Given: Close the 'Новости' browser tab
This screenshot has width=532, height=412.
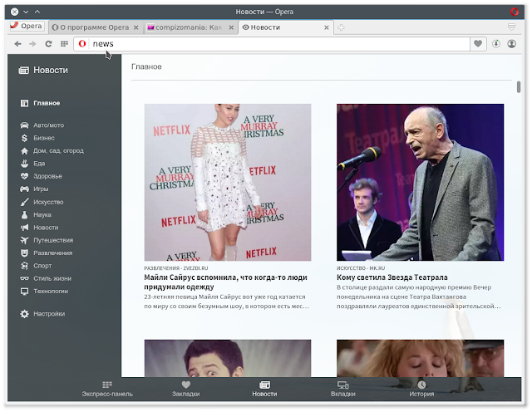Looking at the screenshot, I should click(x=327, y=27).
